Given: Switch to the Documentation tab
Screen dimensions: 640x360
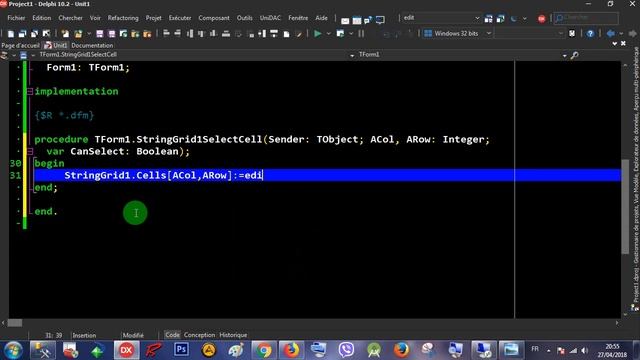Looking at the screenshot, I should tap(92, 45).
